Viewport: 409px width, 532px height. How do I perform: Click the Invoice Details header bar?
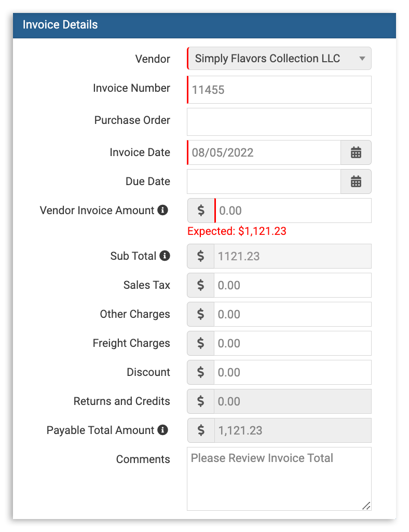click(204, 24)
